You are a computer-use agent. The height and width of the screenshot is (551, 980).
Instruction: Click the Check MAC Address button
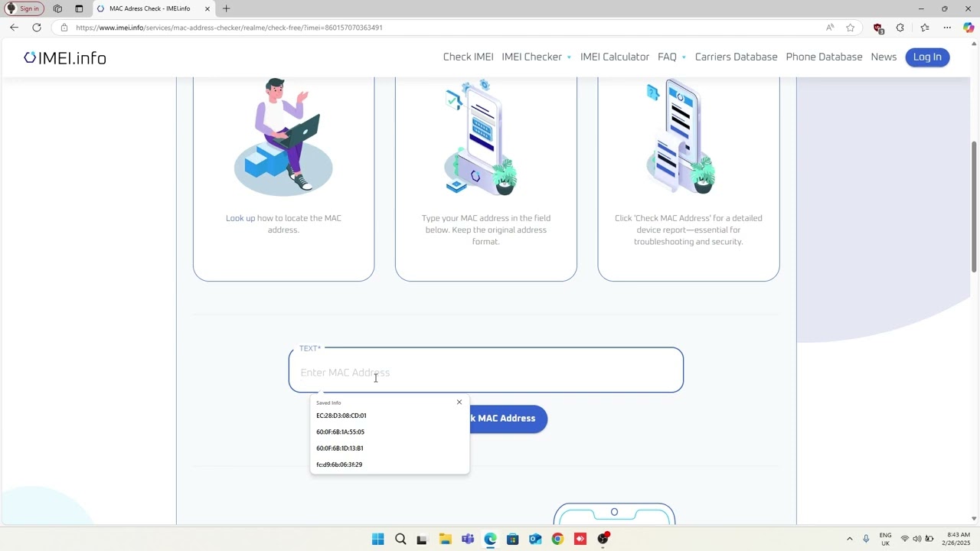coord(508,419)
